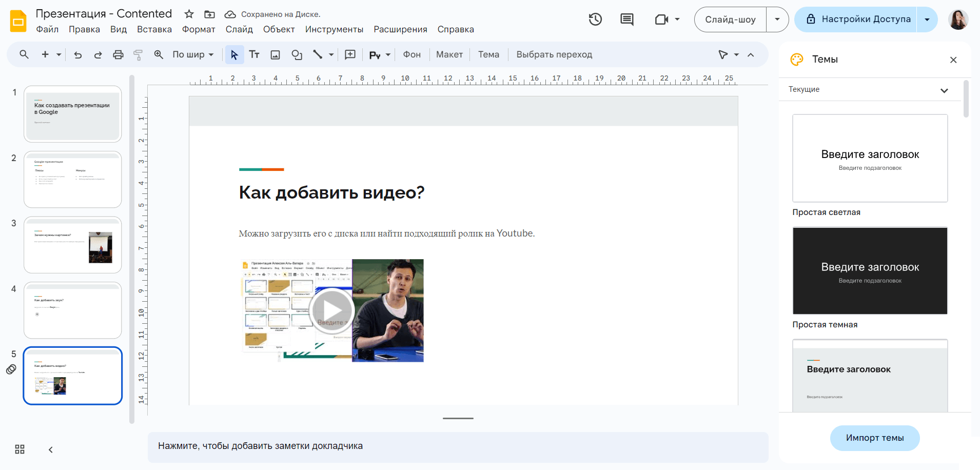Open the Файл menu

47,29
